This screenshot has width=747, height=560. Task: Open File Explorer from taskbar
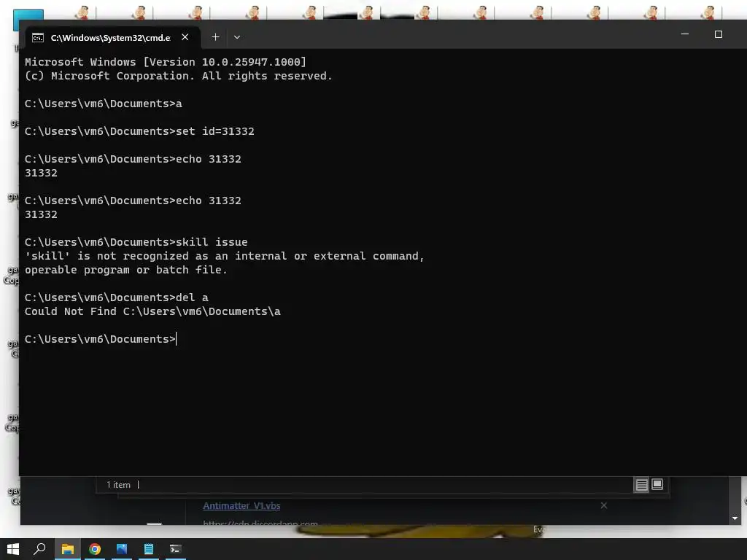pyautogui.click(x=68, y=549)
